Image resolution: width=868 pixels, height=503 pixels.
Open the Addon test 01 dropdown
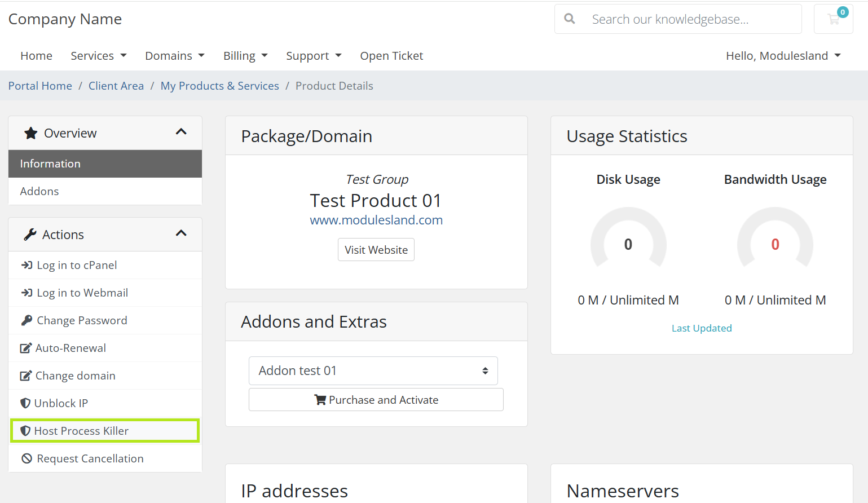(x=373, y=370)
